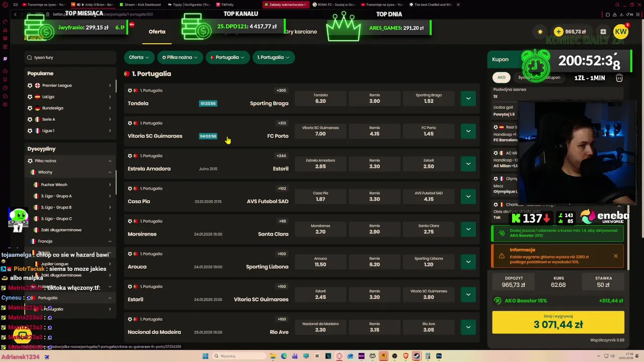Open Bundesliga in Popularne list

(x=69, y=108)
